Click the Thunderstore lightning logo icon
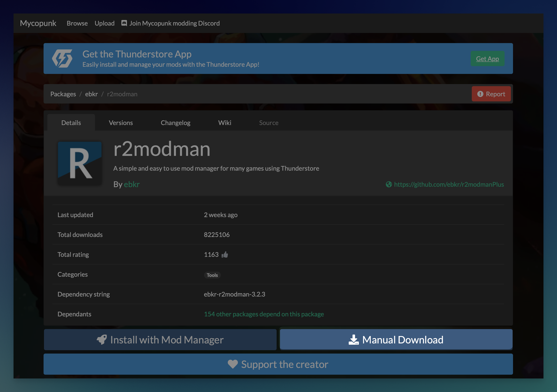 [x=62, y=58]
